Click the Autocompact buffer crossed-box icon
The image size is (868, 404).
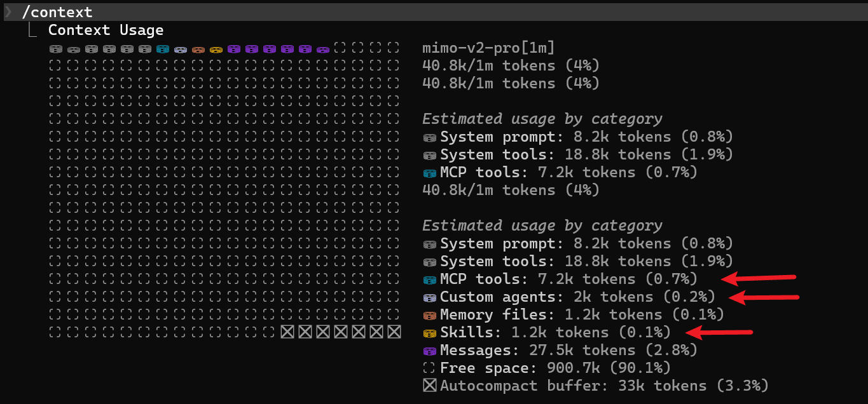(430, 386)
